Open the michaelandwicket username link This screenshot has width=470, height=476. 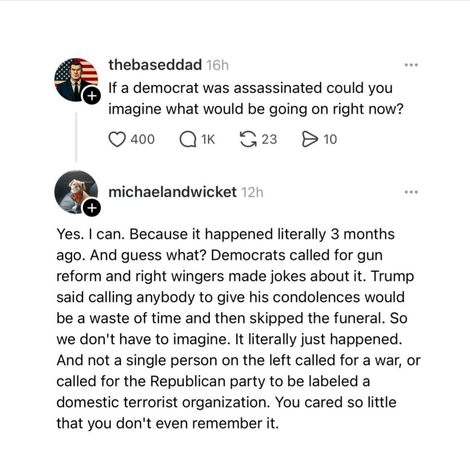pos(172,192)
